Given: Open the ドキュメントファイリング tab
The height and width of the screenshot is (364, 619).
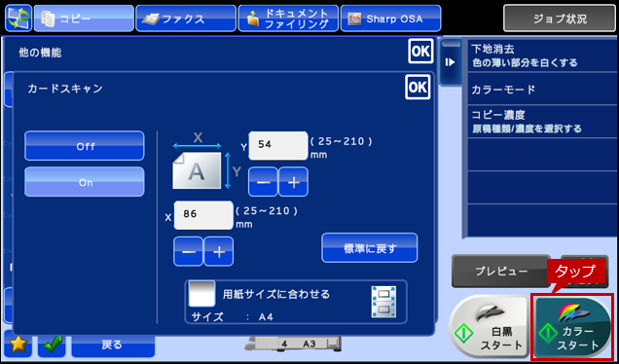Looking at the screenshot, I should 288,18.
